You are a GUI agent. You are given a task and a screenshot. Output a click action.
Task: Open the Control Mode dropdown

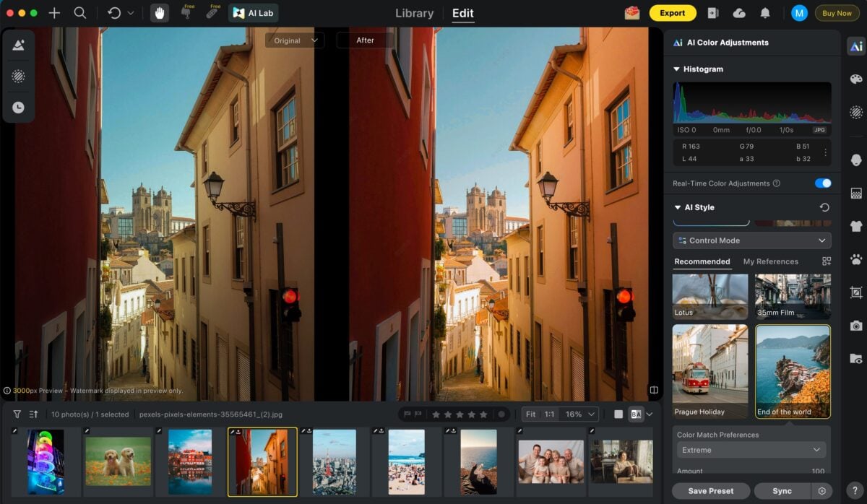(x=751, y=240)
